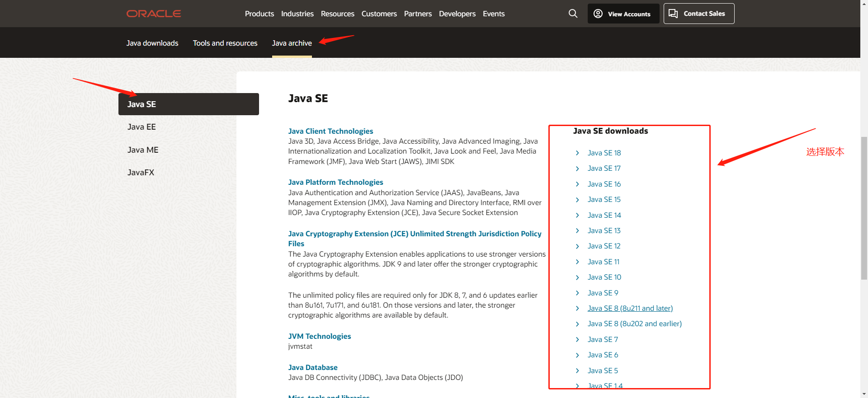Open the Java Platform Technologies link

click(336, 182)
